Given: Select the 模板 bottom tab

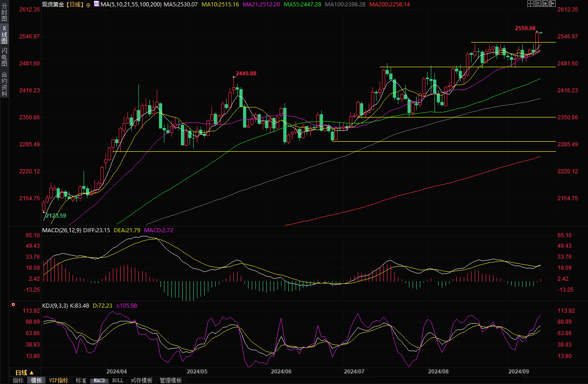Looking at the screenshot, I should pos(36,380).
